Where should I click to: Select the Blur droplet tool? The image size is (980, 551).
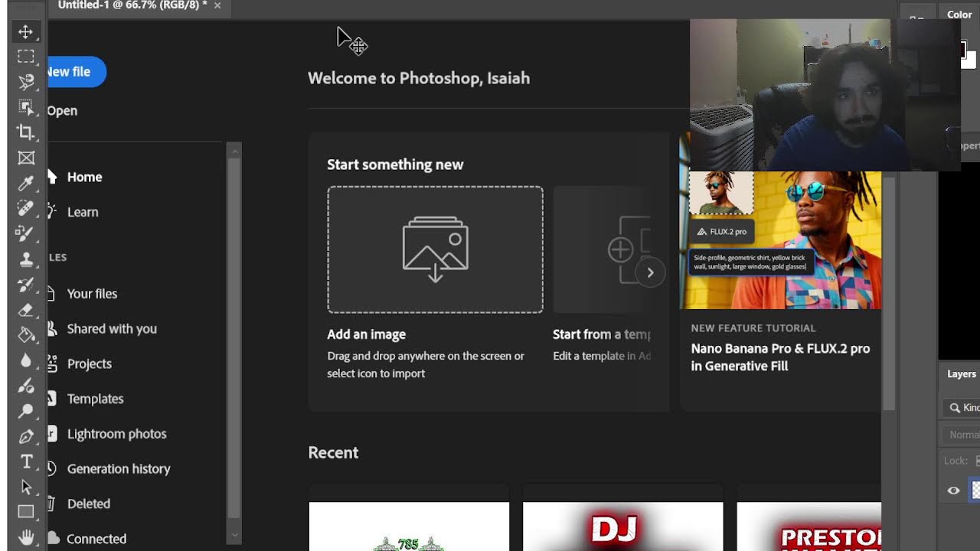click(26, 360)
